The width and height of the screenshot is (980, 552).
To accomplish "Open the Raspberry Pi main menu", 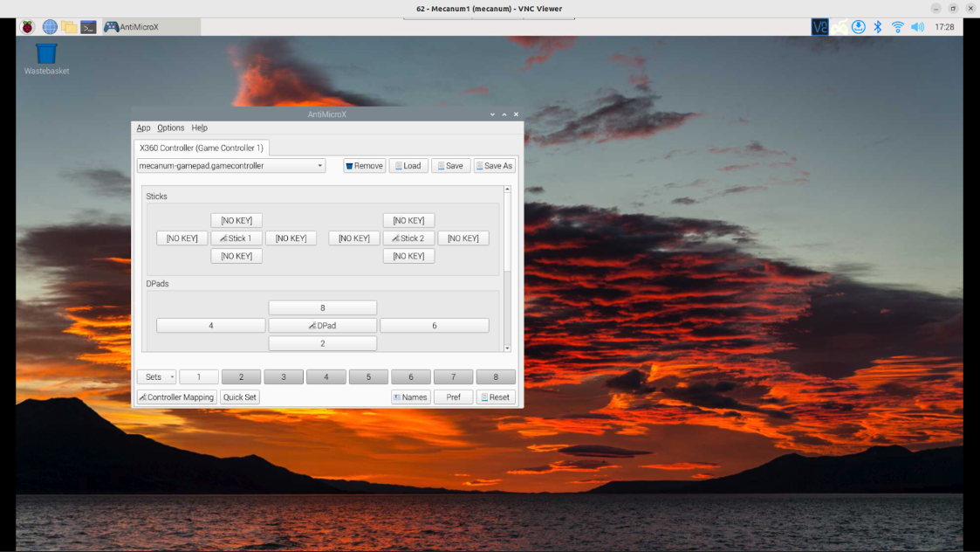I will pos(28,27).
